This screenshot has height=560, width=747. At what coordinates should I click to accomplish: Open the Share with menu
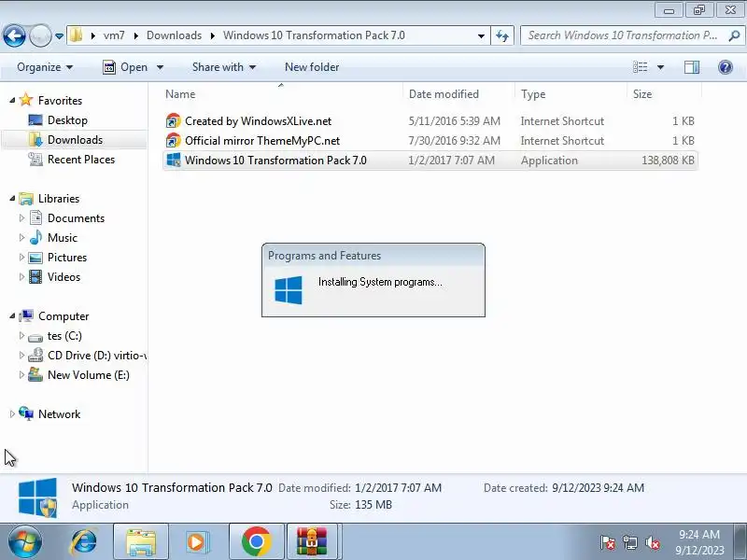pos(224,67)
